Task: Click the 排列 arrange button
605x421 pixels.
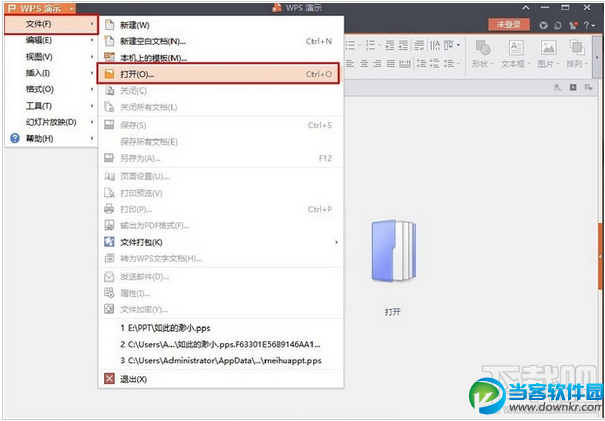Action: pos(577,54)
